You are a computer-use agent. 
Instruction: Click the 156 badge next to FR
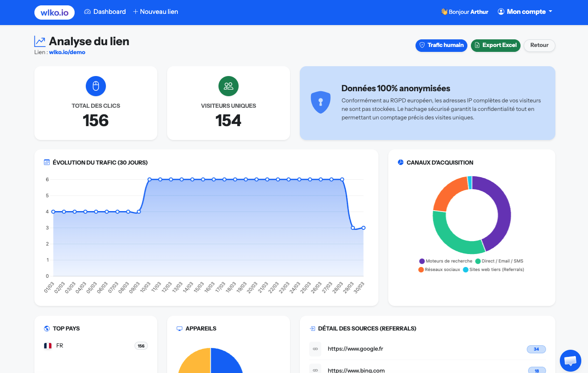[141, 346]
